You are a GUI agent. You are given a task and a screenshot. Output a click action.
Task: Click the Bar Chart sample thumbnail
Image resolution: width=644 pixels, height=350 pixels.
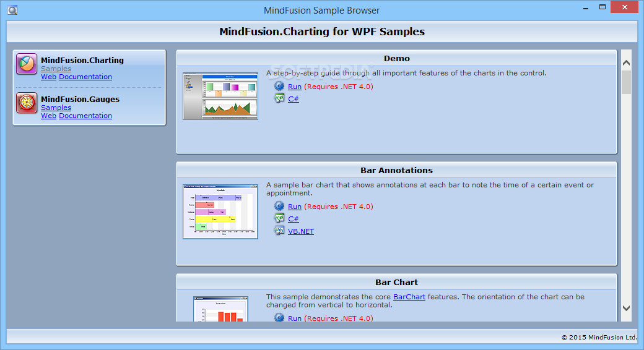220,309
